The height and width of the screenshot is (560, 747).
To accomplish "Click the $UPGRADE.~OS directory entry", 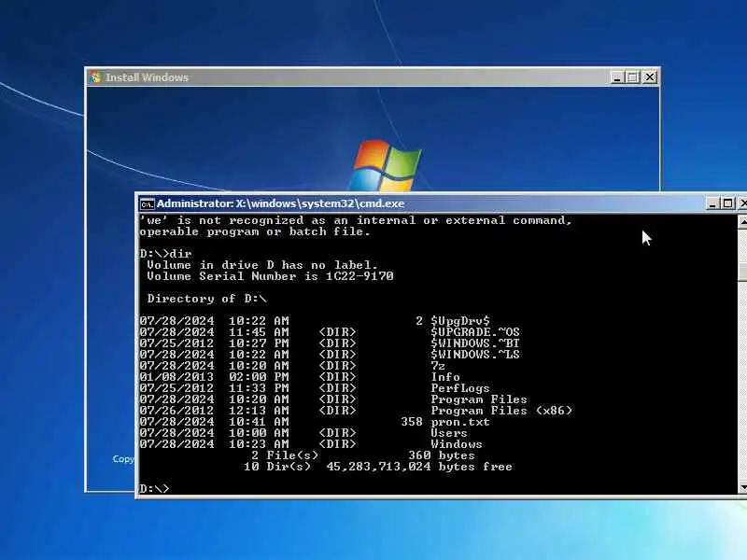I will tap(475, 332).
